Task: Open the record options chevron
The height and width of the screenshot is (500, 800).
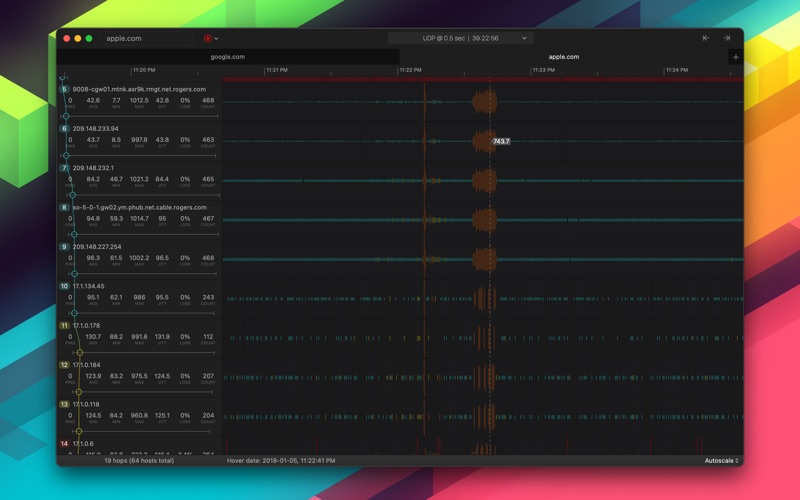Action: [x=216, y=38]
